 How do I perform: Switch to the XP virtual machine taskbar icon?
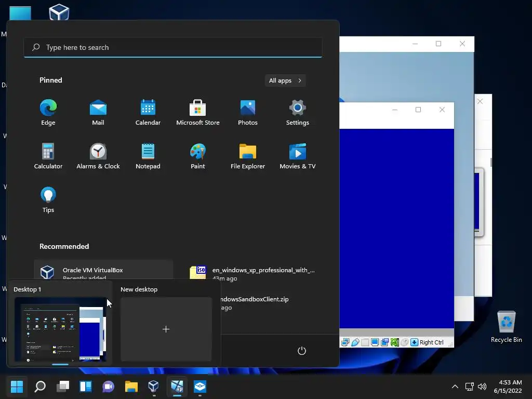tap(177, 386)
